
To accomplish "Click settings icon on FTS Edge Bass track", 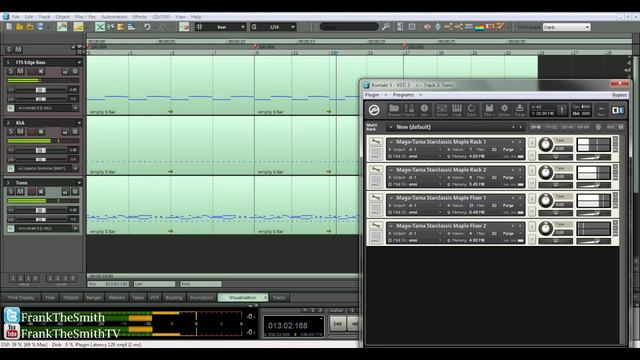I will 75,71.
